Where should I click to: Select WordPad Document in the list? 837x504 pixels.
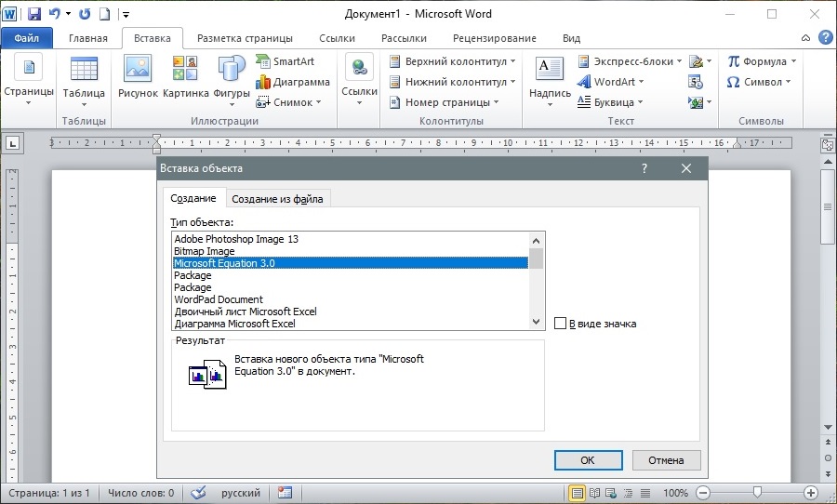[351, 299]
